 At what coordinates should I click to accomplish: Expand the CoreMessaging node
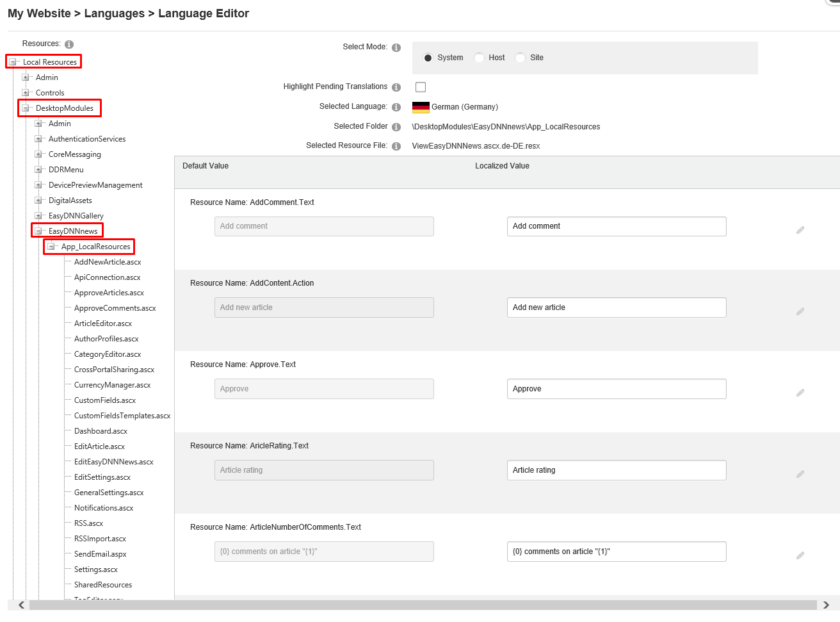coord(38,154)
